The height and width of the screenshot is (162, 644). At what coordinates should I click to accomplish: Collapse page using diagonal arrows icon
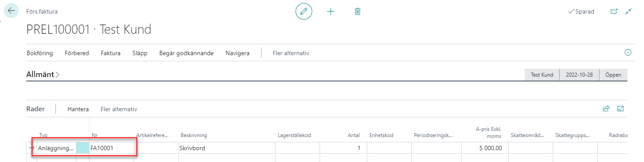pos(628,11)
